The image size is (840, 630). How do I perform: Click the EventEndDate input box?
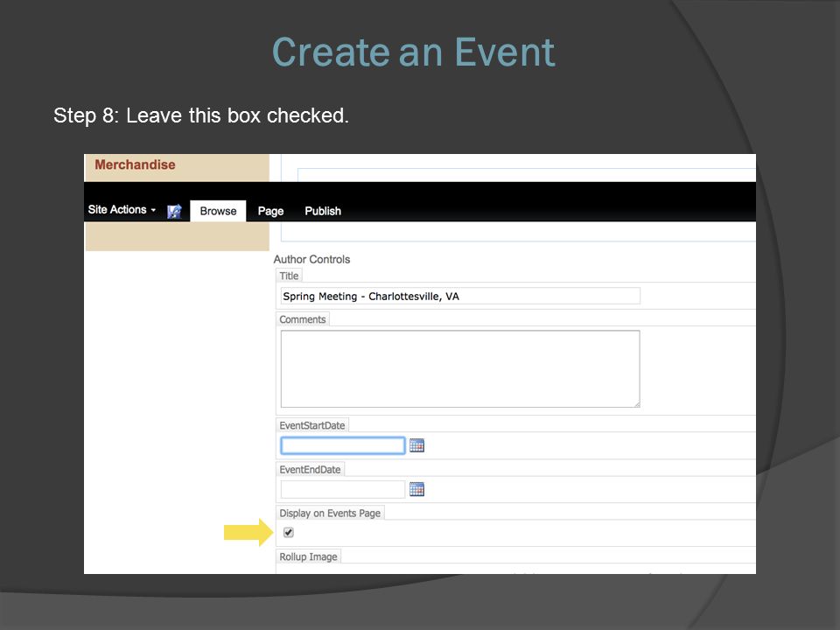[x=343, y=489]
